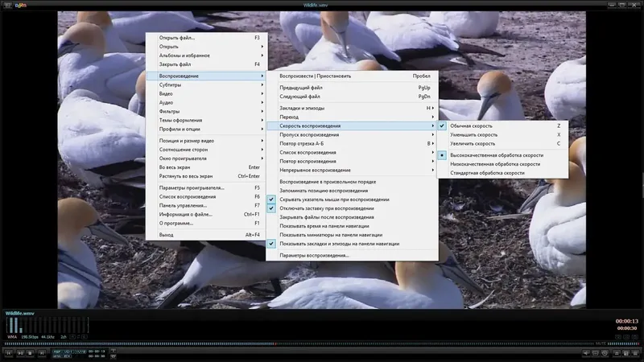Open the PotPlayer logo menu in title bar

21,5
